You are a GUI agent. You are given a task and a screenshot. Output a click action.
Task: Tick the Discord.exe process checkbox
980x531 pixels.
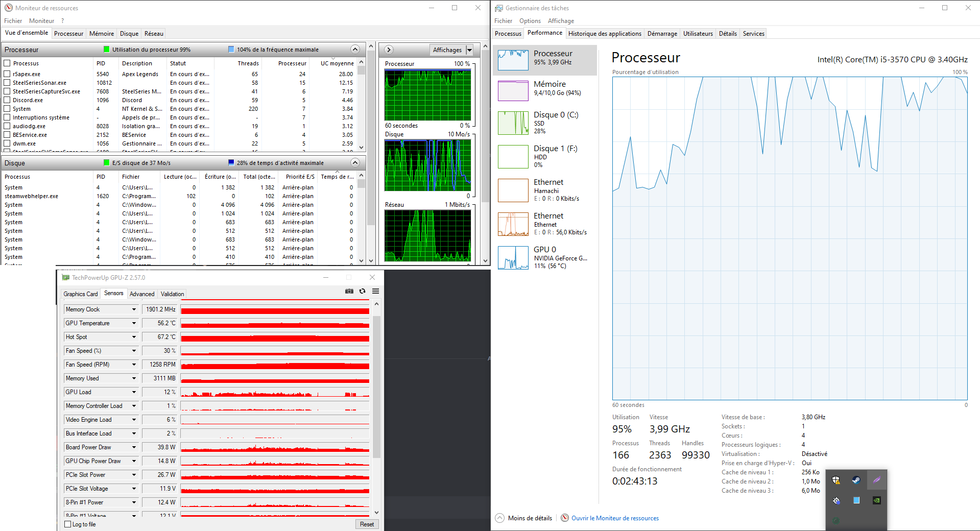point(7,100)
